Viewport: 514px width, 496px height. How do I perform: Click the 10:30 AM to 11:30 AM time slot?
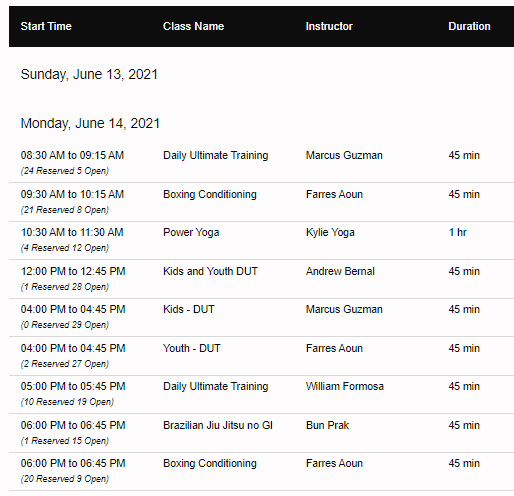click(x=72, y=232)
